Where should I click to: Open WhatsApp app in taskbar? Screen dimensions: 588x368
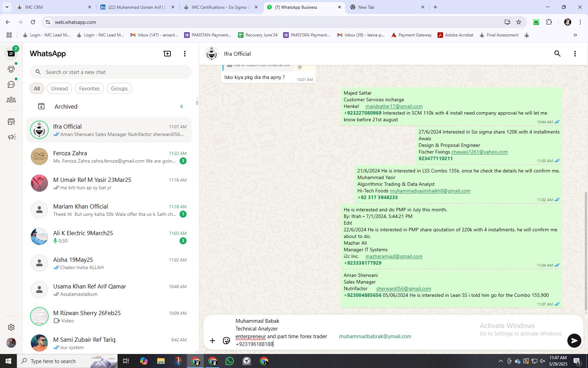230,361
